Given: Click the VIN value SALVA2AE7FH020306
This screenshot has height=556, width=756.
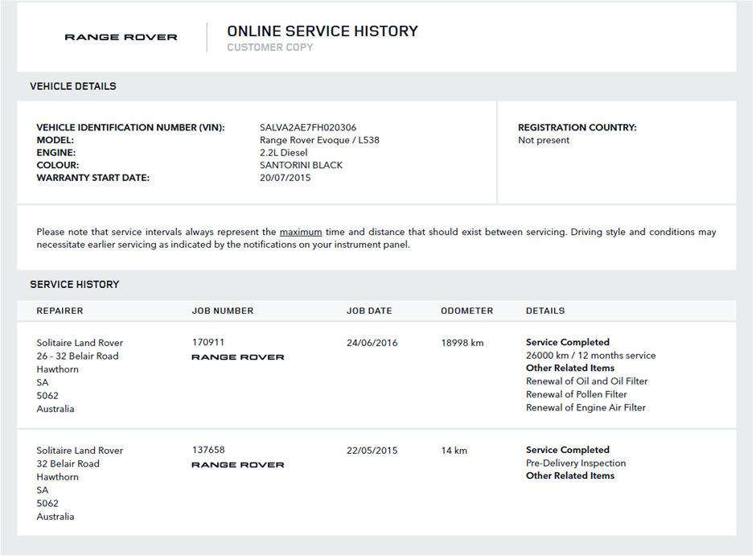Looking at the screenshot, I should pyautogui.click(x=308, y=127).
